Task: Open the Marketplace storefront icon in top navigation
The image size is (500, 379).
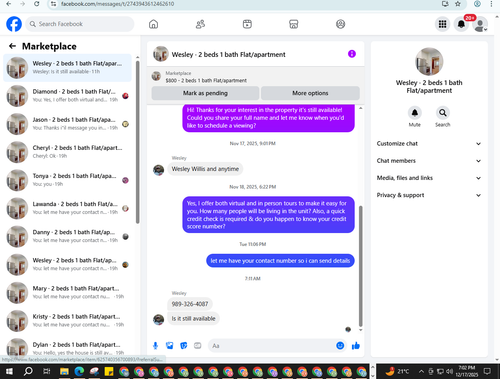Action: 294,24
